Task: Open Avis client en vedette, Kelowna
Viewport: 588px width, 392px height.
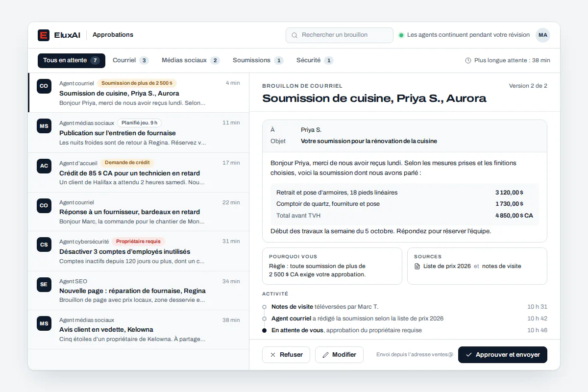Action: point(139,330)
